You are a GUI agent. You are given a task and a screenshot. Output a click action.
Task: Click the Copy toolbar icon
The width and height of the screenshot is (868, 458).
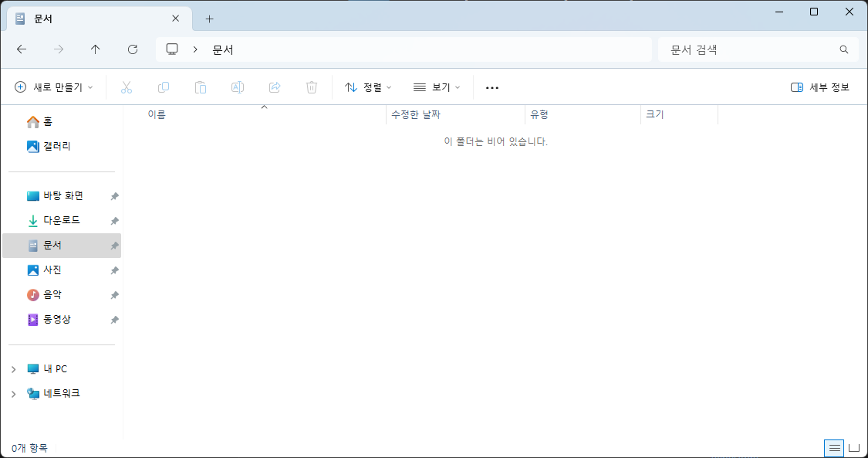(x=164, y=87)
